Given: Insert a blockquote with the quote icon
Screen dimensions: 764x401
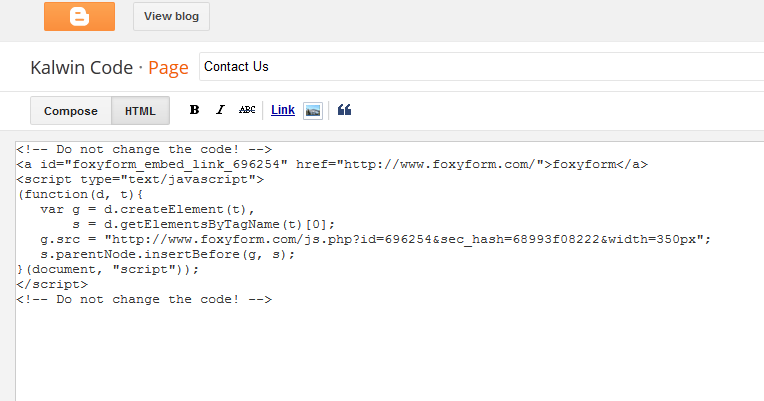Looking at the screenshot, I should [x=344, y=110].
